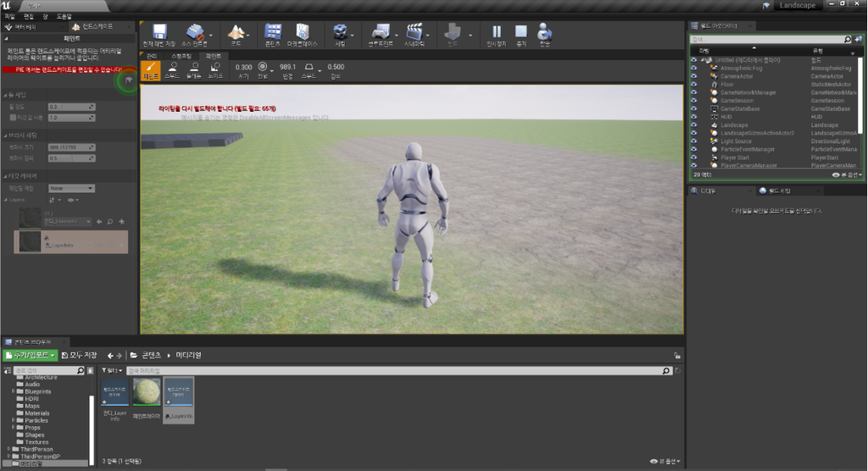Enable the Use Target Value checkbox
868x471 pixels.
point(13,118)
